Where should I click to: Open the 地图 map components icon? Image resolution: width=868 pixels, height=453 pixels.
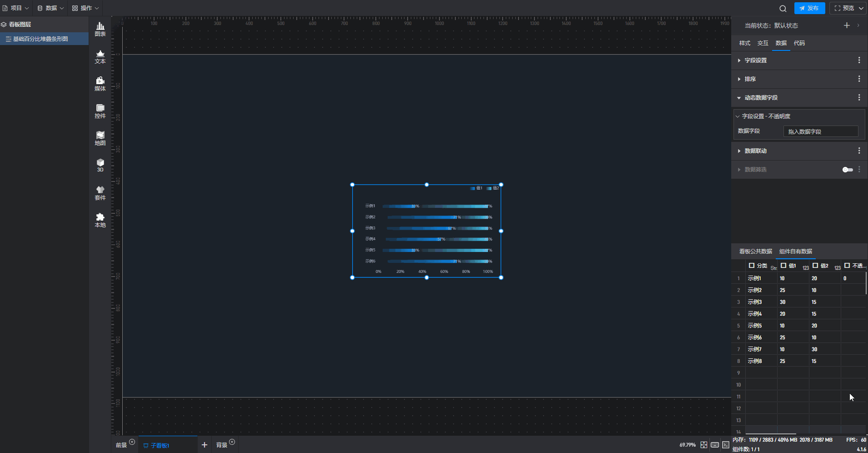click(x=100, y=138)
